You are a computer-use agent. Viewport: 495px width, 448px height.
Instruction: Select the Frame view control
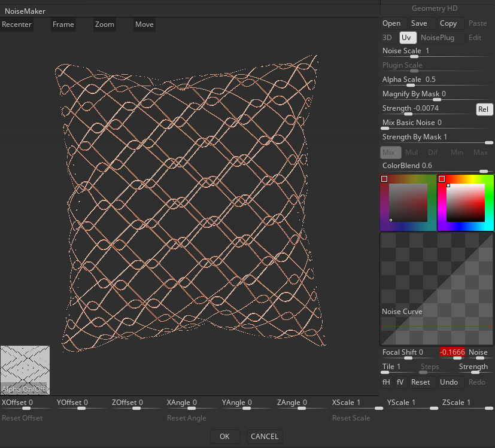[x=63, y=25]
